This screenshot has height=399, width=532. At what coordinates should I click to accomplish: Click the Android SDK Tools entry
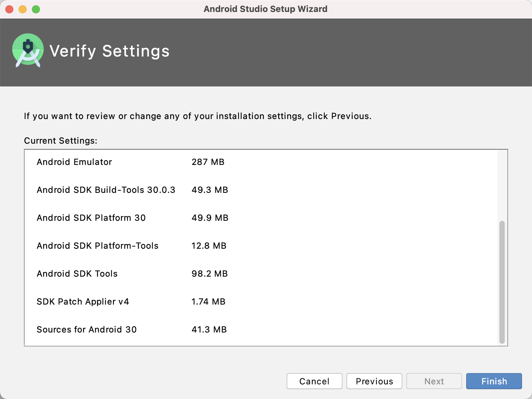[x=77, y=274]
